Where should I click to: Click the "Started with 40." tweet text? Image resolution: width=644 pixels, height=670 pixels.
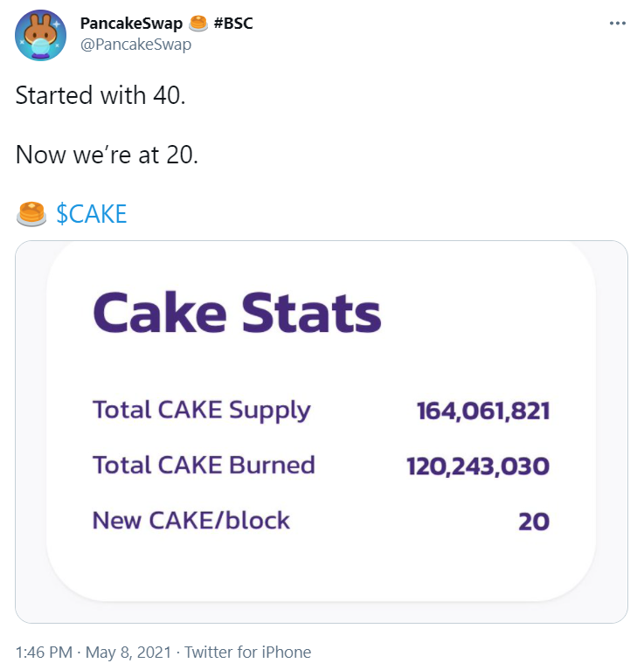[x=100, y=95]
